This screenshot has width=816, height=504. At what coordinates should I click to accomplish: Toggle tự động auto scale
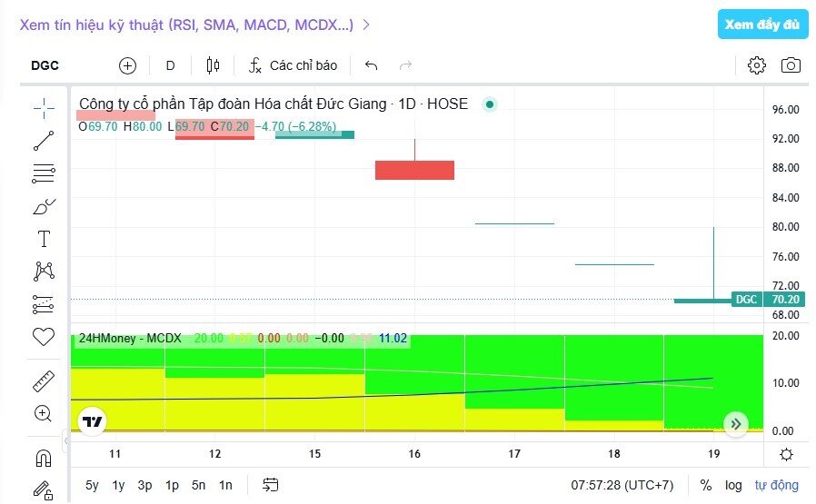click(x=776, y=485)
